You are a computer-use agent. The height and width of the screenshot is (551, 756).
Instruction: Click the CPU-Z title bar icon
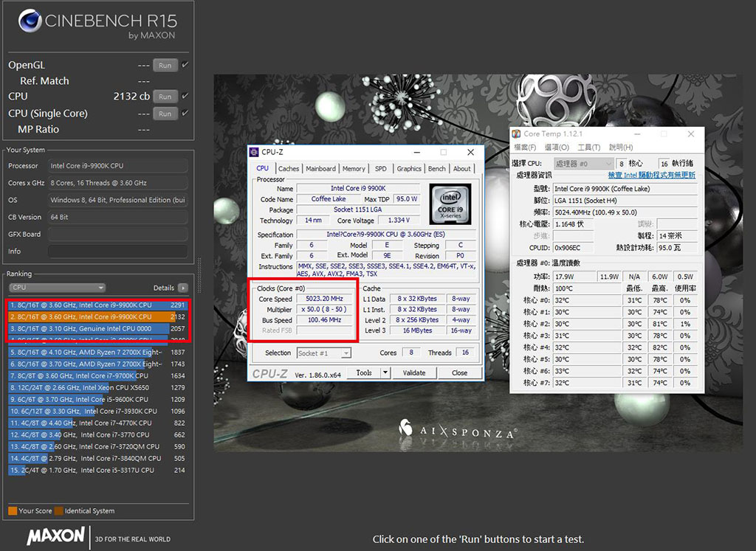point(253,152)
